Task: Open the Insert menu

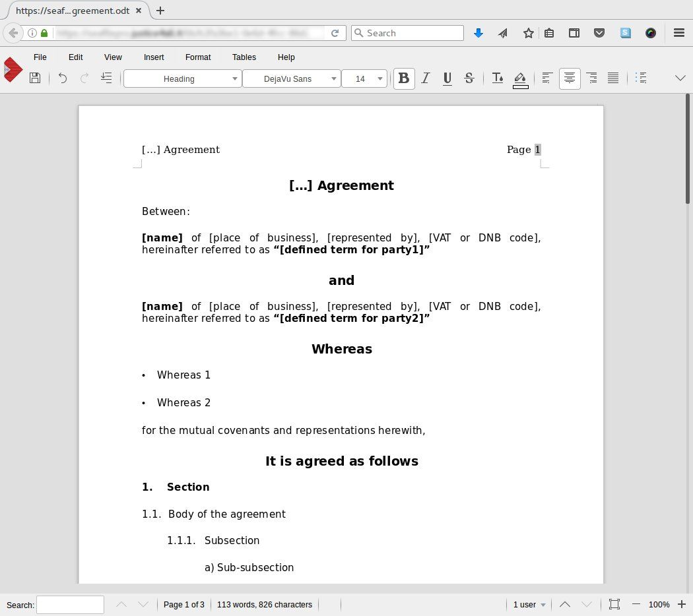Action: coord(154,57)
